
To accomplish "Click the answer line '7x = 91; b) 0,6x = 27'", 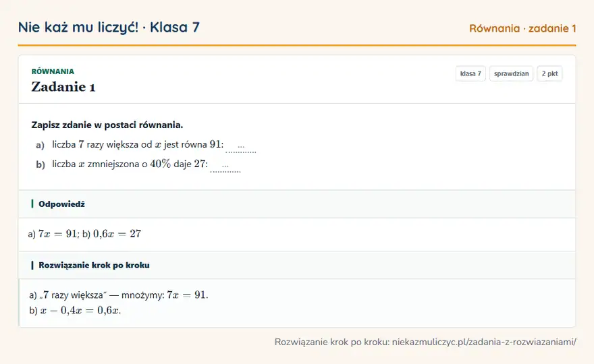I will [x=84, y=234].
